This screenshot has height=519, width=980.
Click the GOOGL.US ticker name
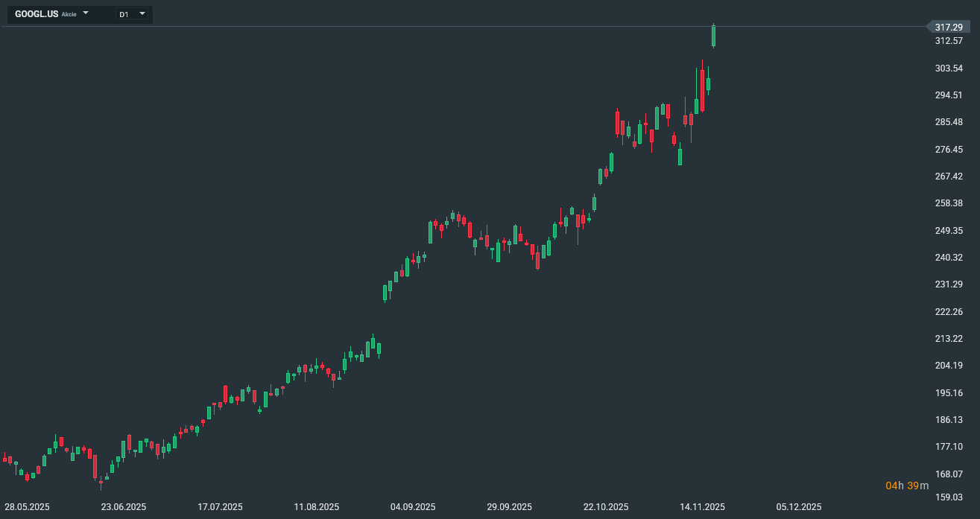[37, 14]
